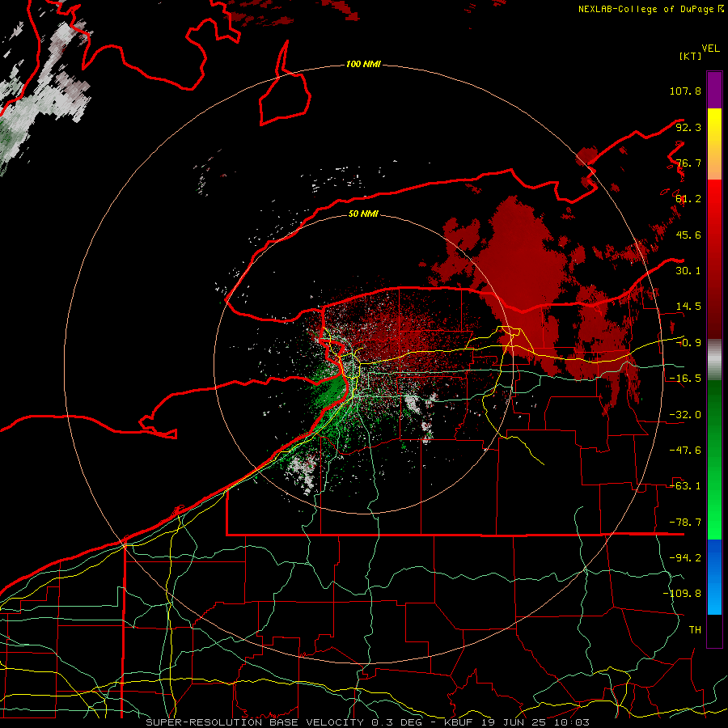Click the NEXLAB-College of DuPage label
The image size is (728, 728).
click(651, 9)
